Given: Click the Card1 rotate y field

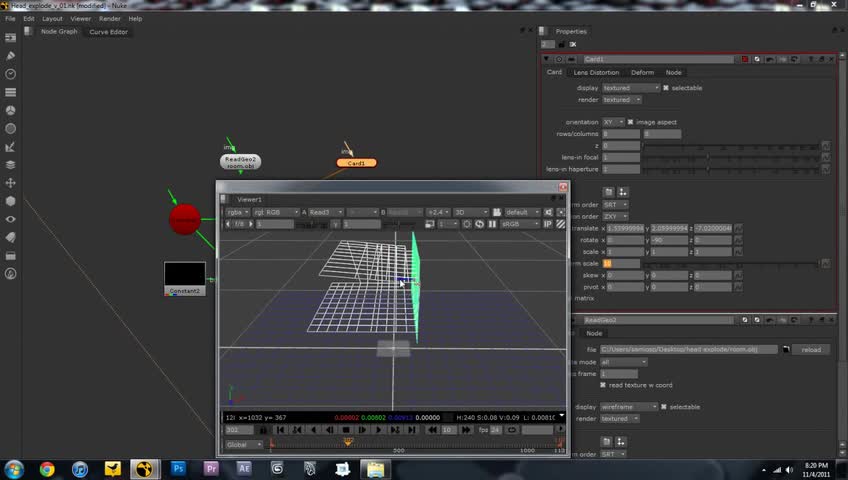Looking at the screenshot, I should tap(669, 240).
